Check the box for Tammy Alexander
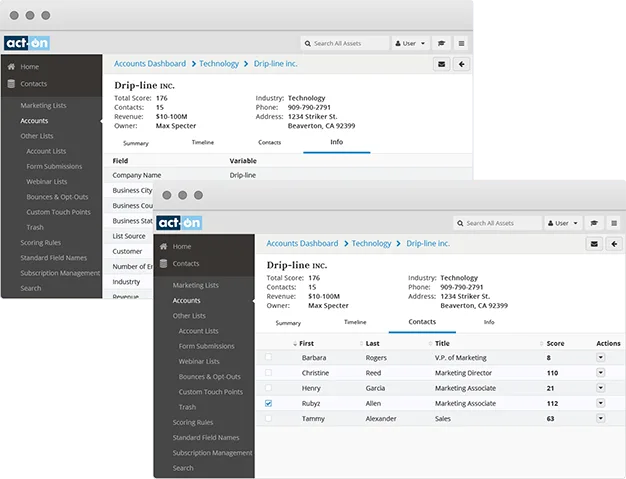The image size is (626, 479). click(268, 418)
